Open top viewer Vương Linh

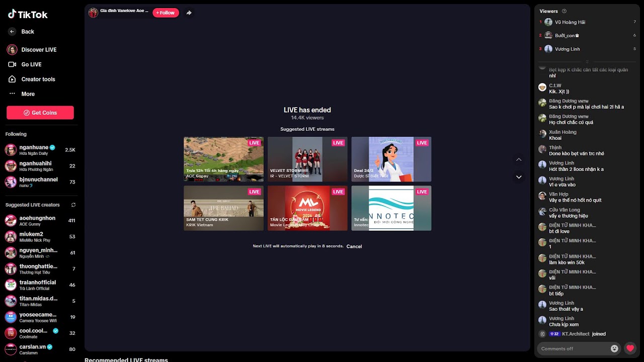pos(588,49)
